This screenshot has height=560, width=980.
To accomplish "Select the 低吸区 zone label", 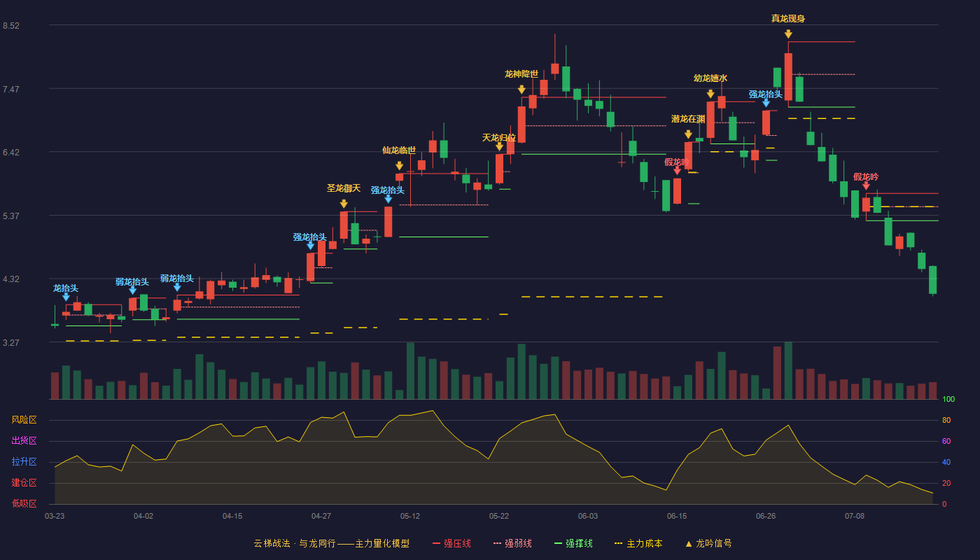I will coord(24,503).
